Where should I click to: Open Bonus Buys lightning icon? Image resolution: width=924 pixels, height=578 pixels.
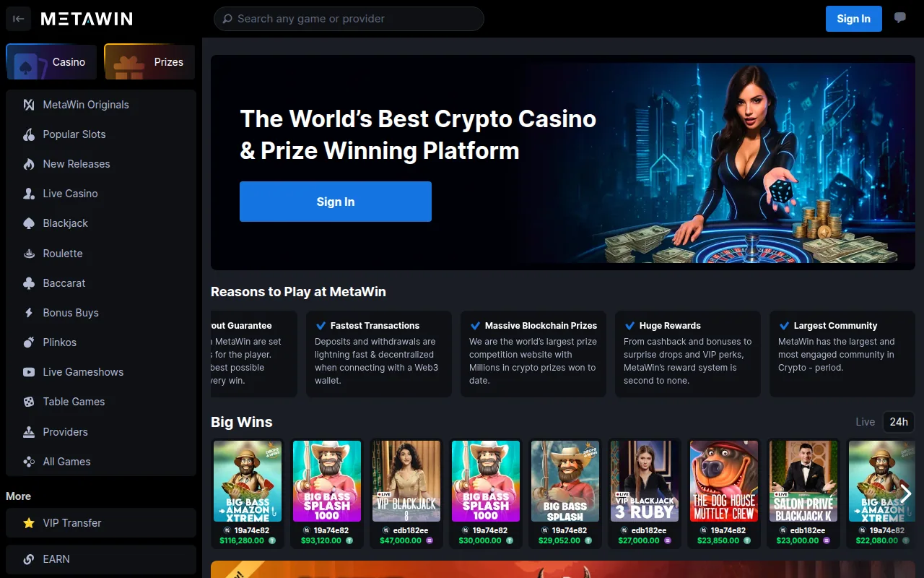29,313
